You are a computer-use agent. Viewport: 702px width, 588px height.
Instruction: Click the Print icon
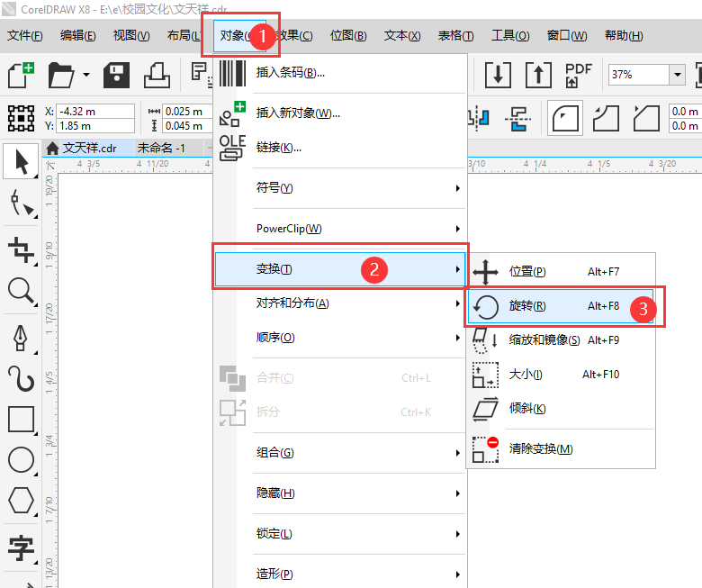pos(157,75)
